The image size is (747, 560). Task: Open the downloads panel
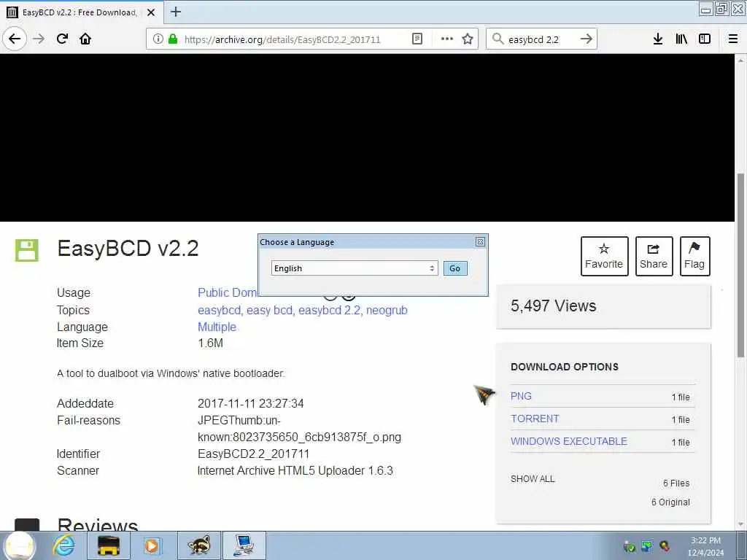click(x=657, y=39)
